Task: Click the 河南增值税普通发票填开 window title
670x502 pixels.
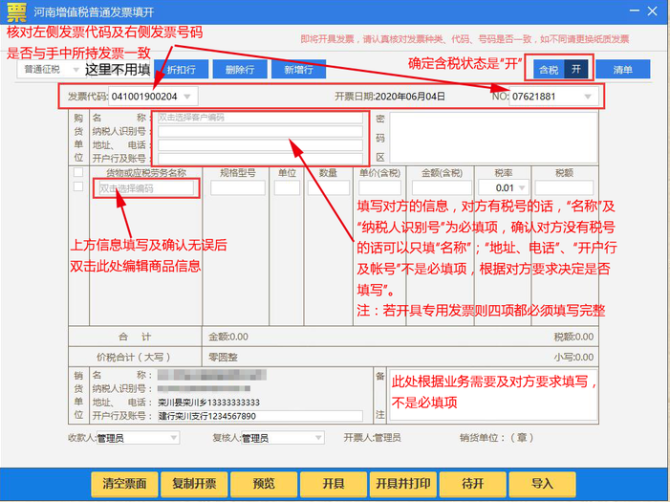Action: (93, 12)
